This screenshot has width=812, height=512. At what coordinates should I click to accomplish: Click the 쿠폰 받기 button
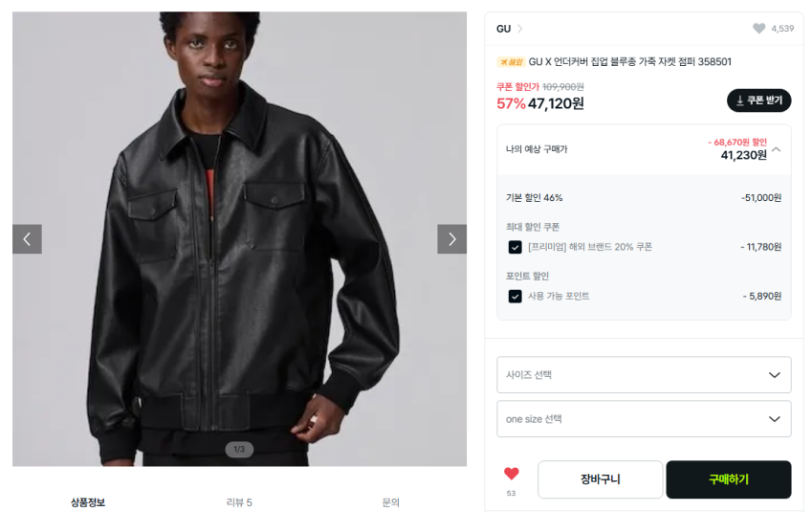(x=758, y=100)
